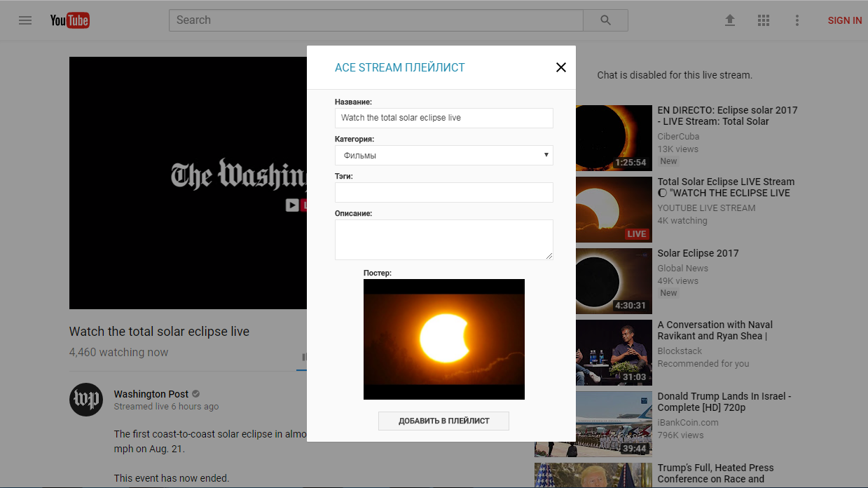This screenshot has height=488, width=868.
Task: Open the Категория dropdown showing Фильмы
Action: (x=444, y=155)
